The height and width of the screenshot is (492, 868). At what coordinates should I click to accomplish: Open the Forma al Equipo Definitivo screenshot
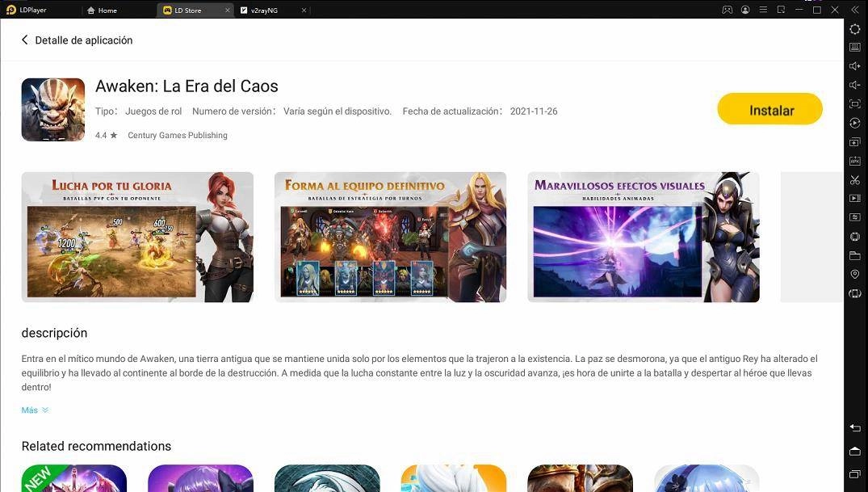point(390,237)
